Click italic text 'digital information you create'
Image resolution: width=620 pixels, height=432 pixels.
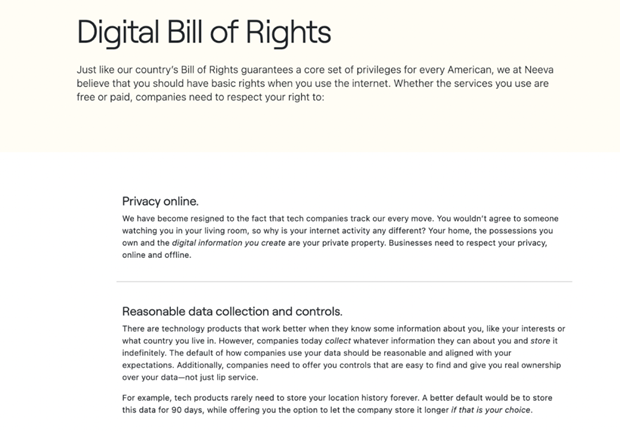[229, 243]
